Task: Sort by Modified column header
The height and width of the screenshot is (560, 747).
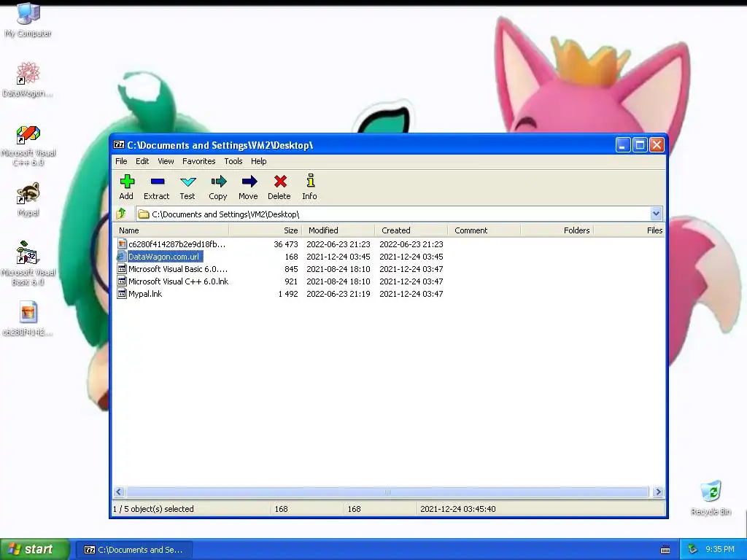Action: click(338, 230)
